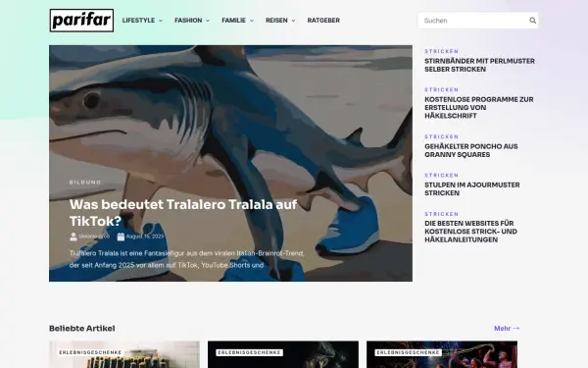This screenshot has width=588, height=368.
Task: Go to the Ratgeber page
Action: 323,21
